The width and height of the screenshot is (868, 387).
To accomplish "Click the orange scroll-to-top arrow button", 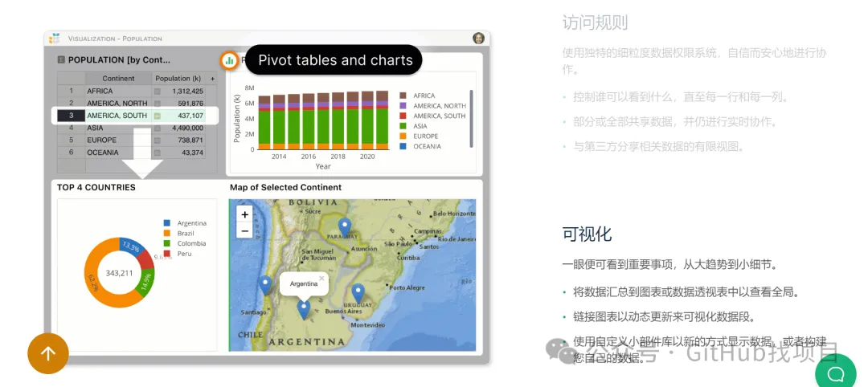I will (x=48, y=353).
